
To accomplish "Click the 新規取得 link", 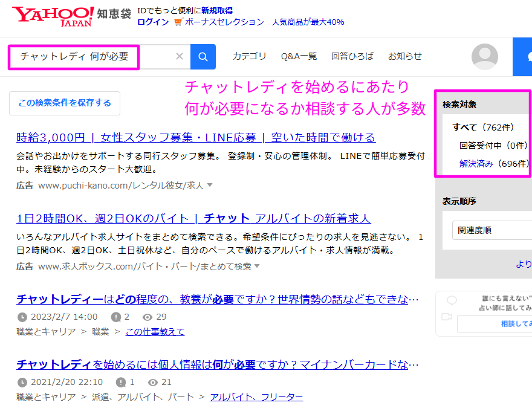I will coord(217,10).
